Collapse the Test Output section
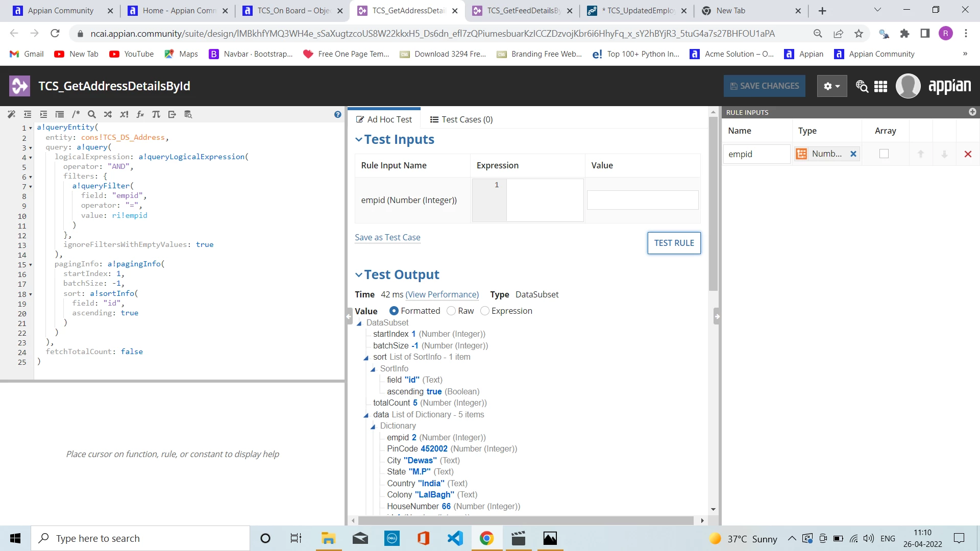The height and width of the screenshot is (551, 980). (359, 274)
